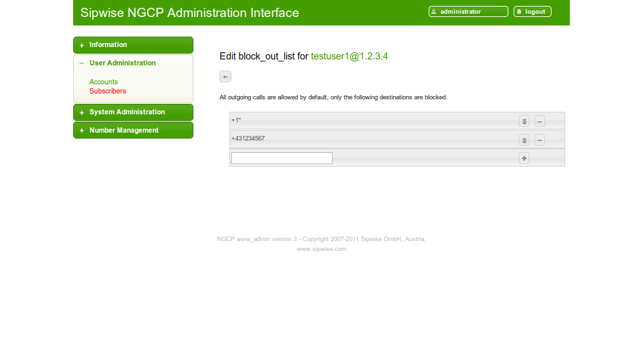643x364 pixels.
Task: Open the Accounts page
Action: pos(103,82)
